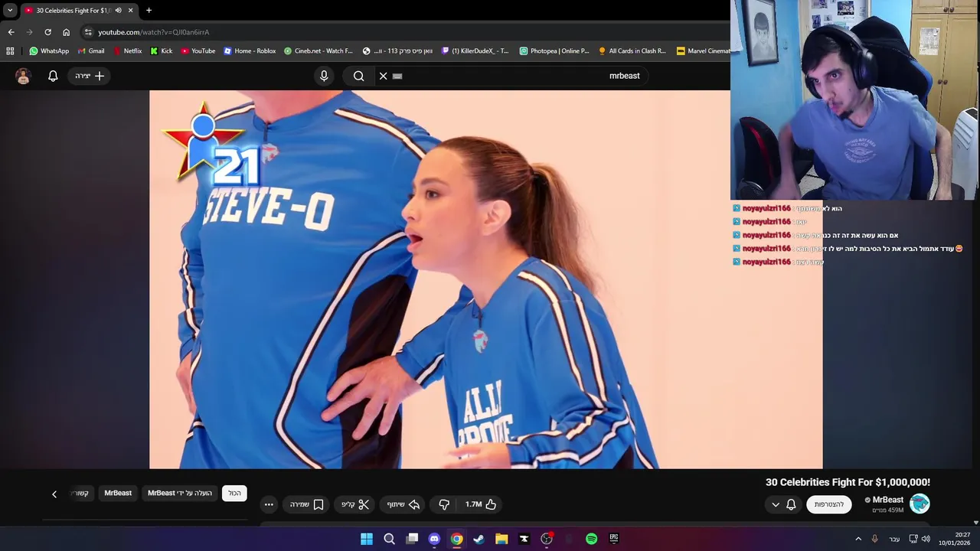Viewport: 980px width, 551px height.
Task: Clear the search box with X
Action: click(384, 76)
